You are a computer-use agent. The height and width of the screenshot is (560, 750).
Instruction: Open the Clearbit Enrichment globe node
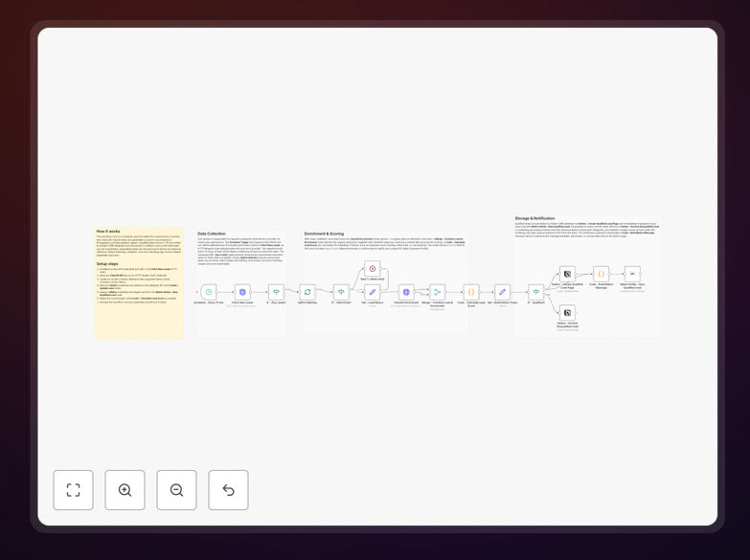(x=406, y=292)
